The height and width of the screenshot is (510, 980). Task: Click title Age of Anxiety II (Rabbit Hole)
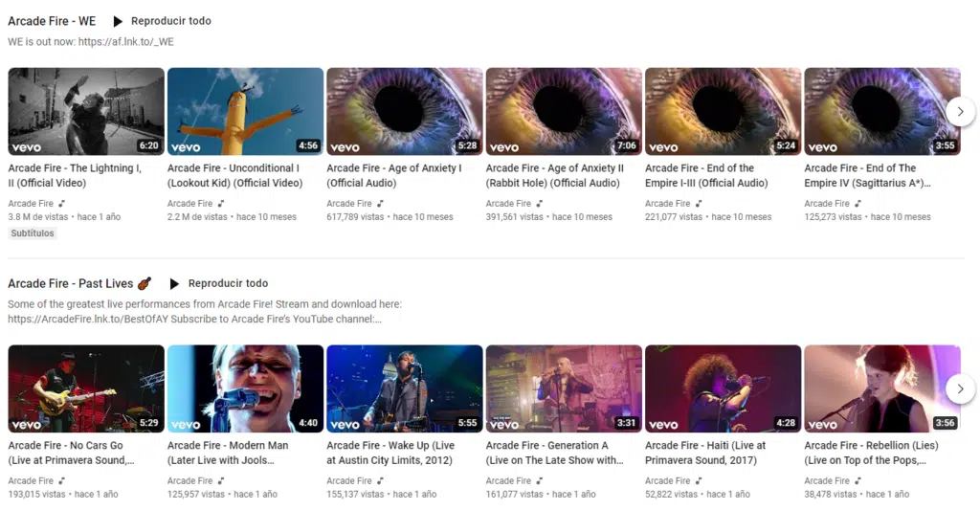(x=555, y=176)
